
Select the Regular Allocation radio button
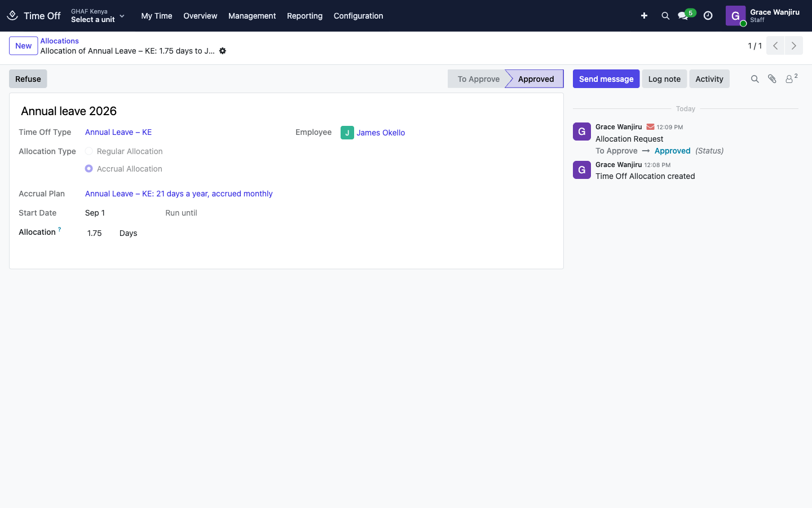(x=89, y=151)
